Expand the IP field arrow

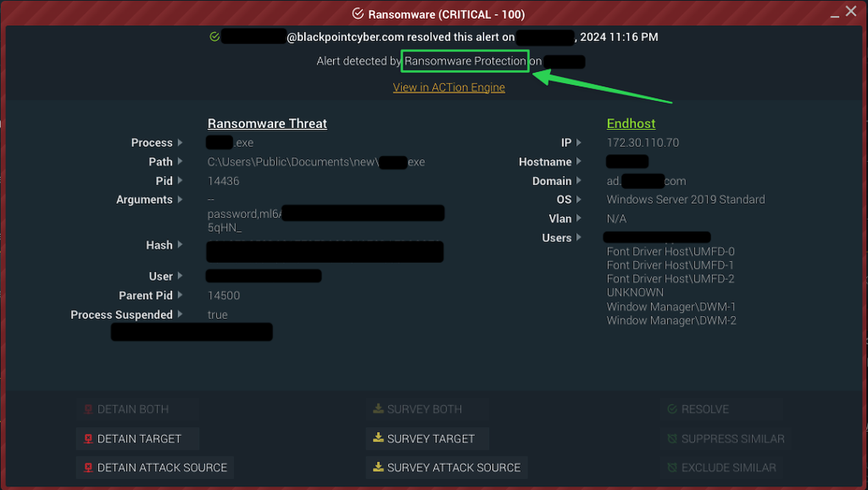pyautogui.click(x=579, y=142)
